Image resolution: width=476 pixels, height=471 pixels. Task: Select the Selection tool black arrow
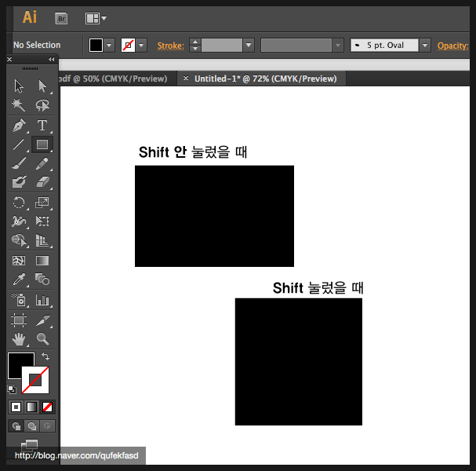[x=19, y=86]
